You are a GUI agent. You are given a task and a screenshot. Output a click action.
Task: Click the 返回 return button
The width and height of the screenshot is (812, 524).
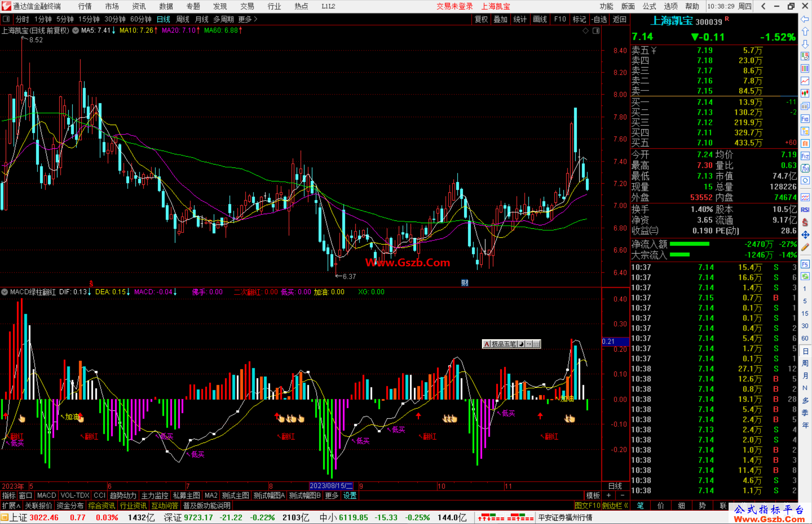(x=619, y=19)
